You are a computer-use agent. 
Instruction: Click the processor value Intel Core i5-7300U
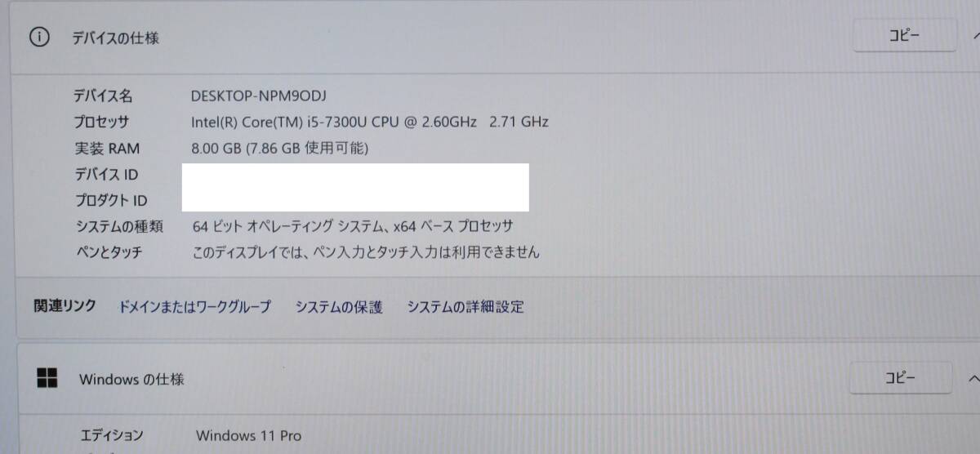tap(369, 122)
